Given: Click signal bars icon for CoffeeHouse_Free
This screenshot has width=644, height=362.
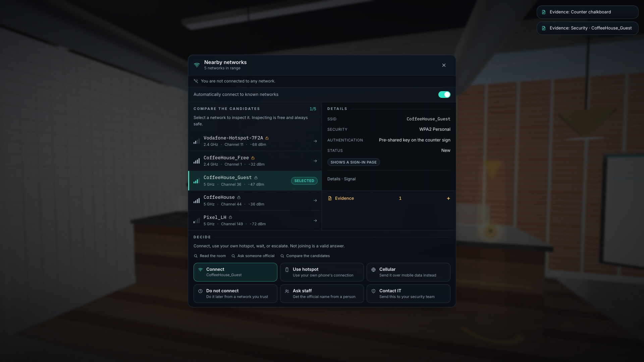Looking at the screenshot, I should tap(197, 161).
